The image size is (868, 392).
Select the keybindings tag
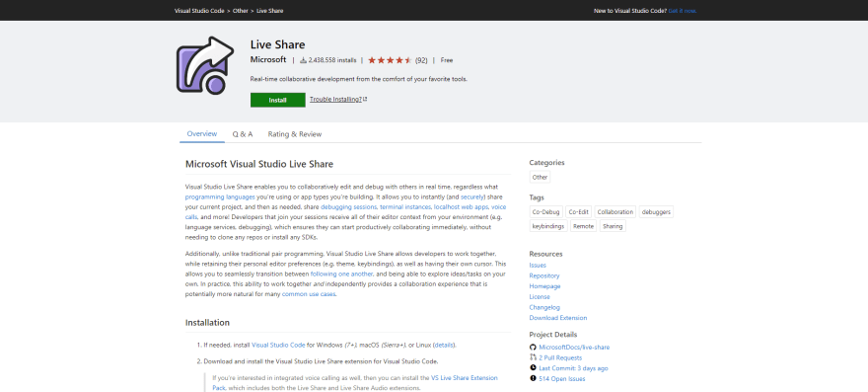click(548, 226)
